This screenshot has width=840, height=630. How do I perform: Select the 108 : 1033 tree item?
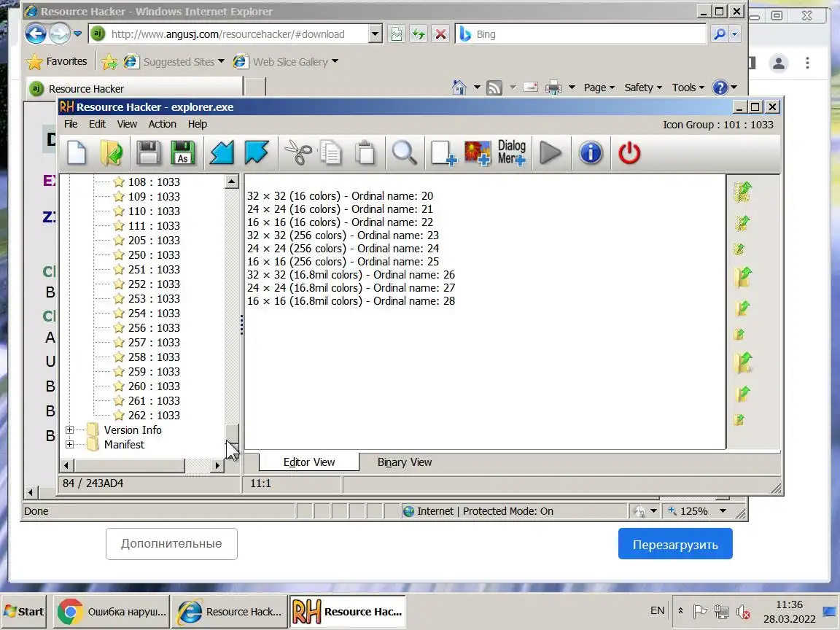(154, 182)
